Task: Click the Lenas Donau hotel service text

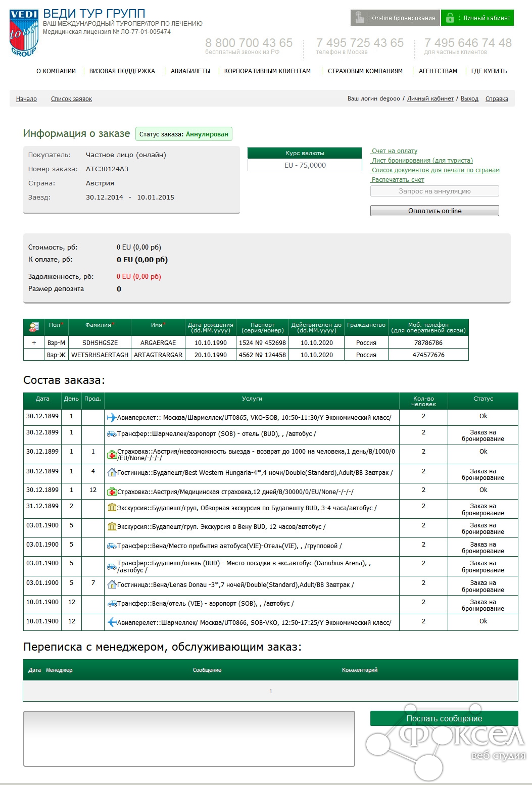Action: (235, 585)
